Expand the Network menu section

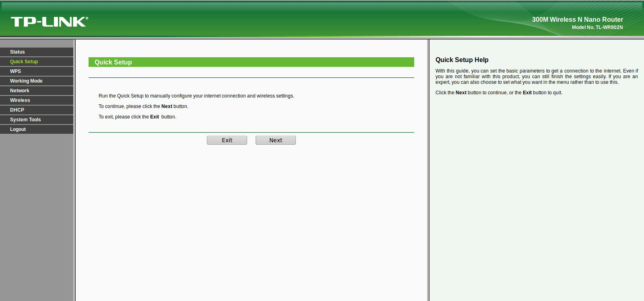pyautogui.click(x=37, y=91)
